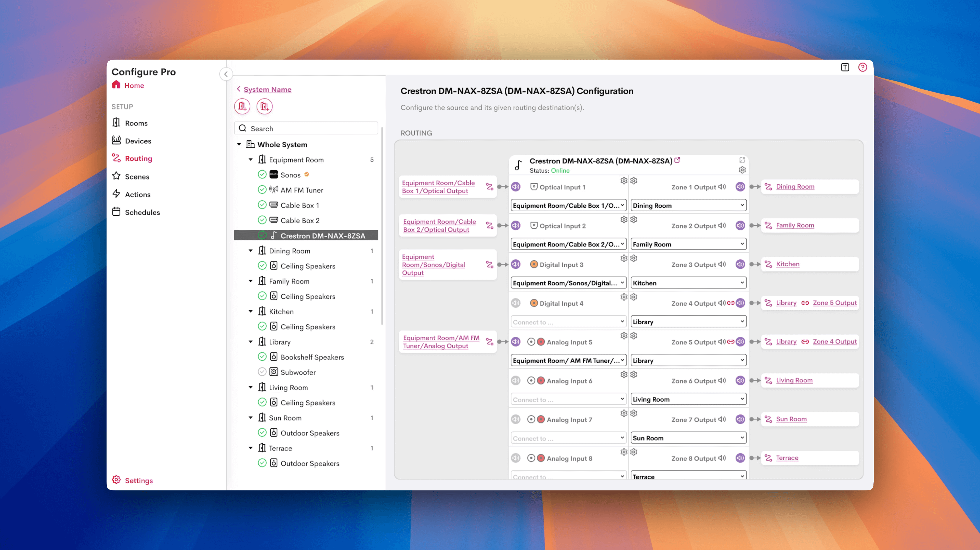This screenshot has height=550, width=980.
Task: Mute the Zone 3 Output speaker toggle
Action: click(740, 264)
